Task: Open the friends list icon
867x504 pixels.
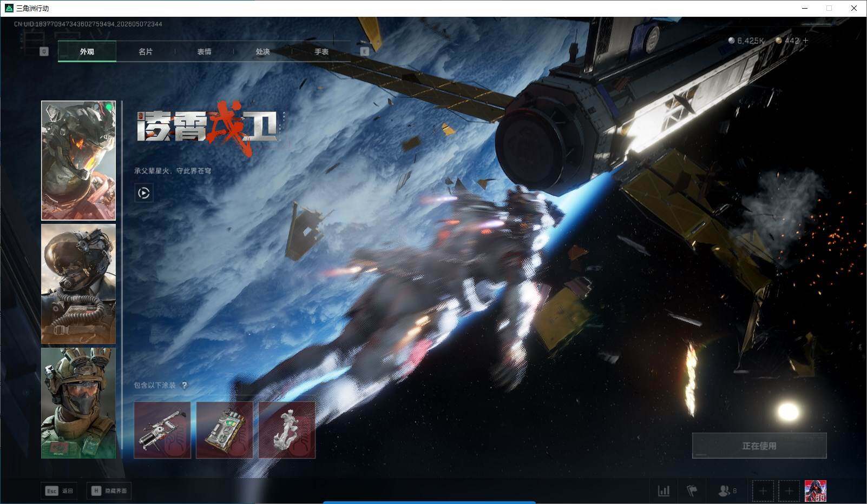Action: click(x=727, y=491)
